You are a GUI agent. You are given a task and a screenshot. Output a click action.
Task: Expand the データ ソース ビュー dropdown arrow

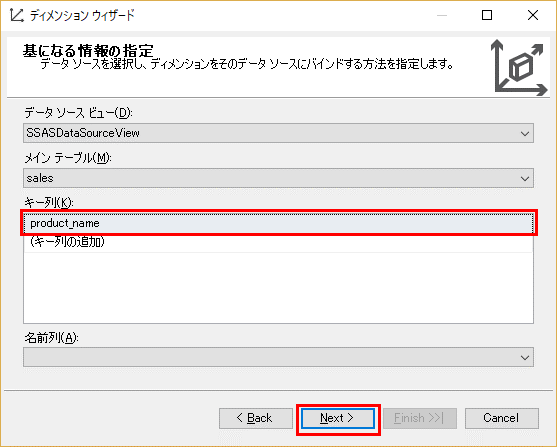(525, 133)
